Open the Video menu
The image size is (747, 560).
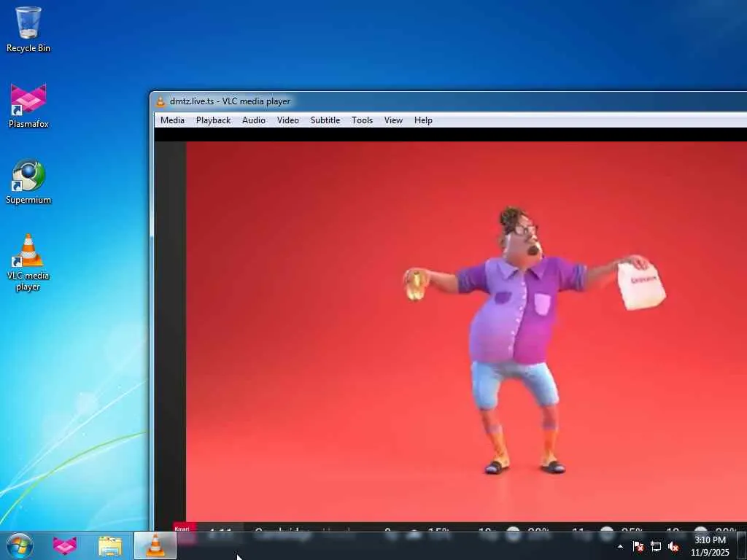288,120
